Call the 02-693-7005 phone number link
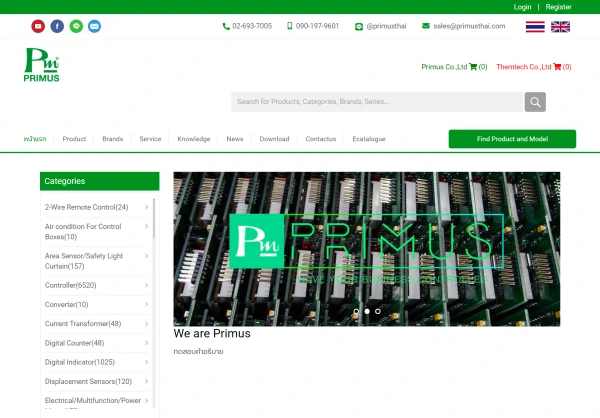The image size is (600, 418). (x=252, y=26)
